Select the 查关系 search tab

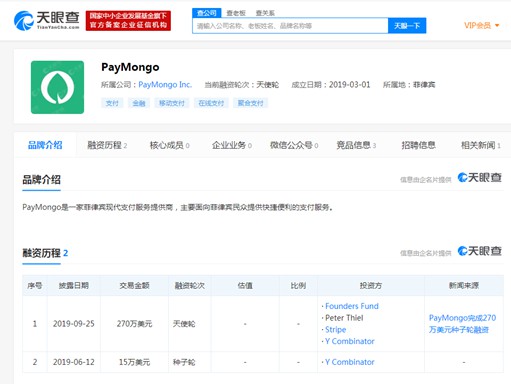pyautogui.click(x=265, y=13)
